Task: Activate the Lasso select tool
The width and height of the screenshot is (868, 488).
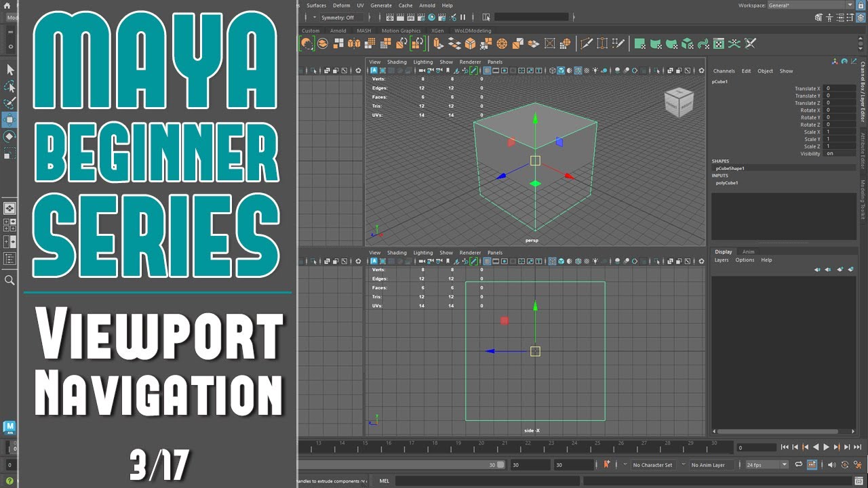Action: point(10,87)
